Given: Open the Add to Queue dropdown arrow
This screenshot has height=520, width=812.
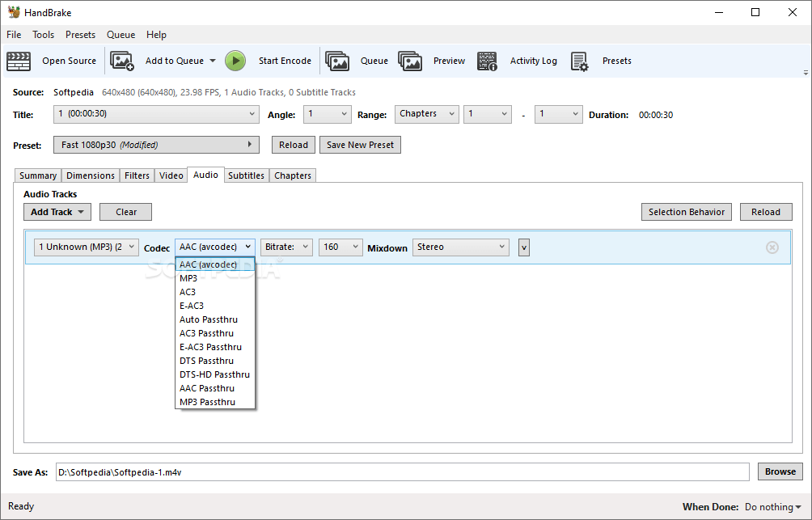Looking at the screenshot, I should click(213, 61).
